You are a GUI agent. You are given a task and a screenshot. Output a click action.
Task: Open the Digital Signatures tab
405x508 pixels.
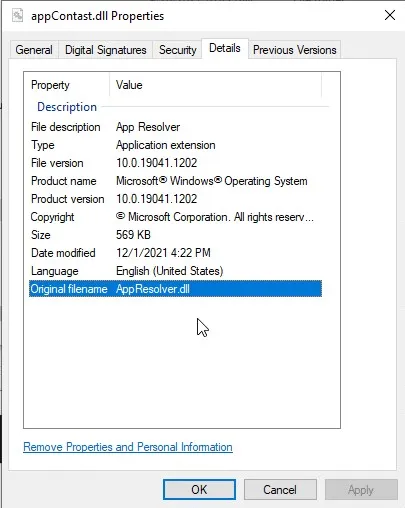pyautogui.click(x=106, y=50)
